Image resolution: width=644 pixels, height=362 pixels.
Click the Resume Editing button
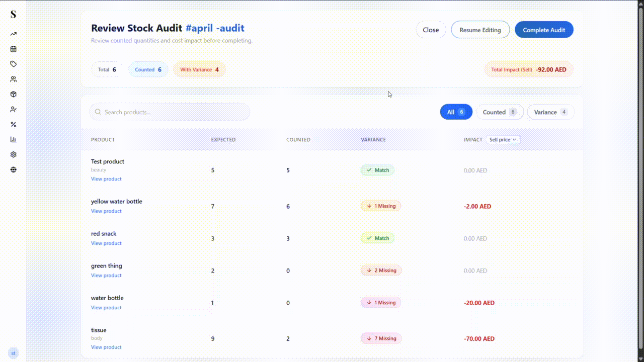tap(480, 30)
